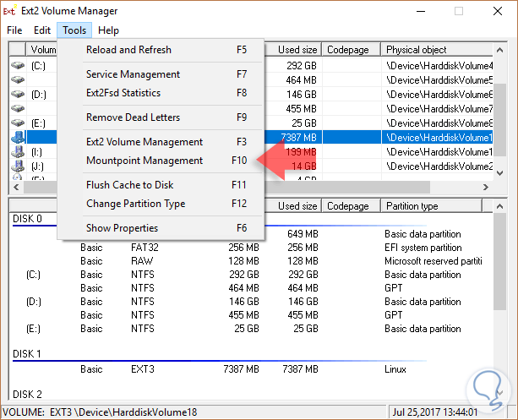518x420 pixels.
Task: Select the (C:) volume disk icon
Action: click(18, 65)
